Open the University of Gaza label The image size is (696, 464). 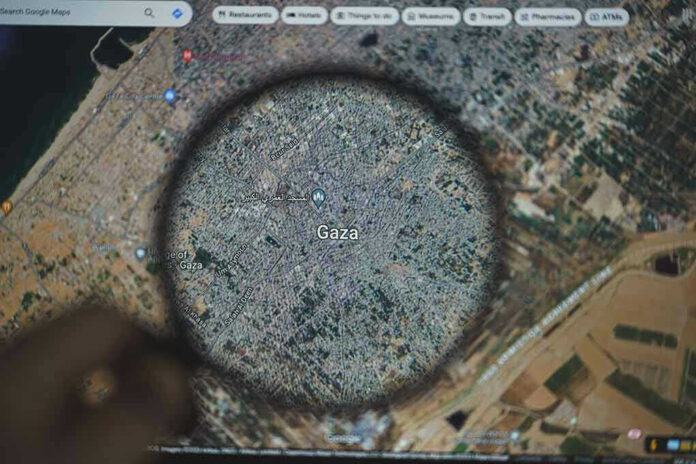[178, 260]
